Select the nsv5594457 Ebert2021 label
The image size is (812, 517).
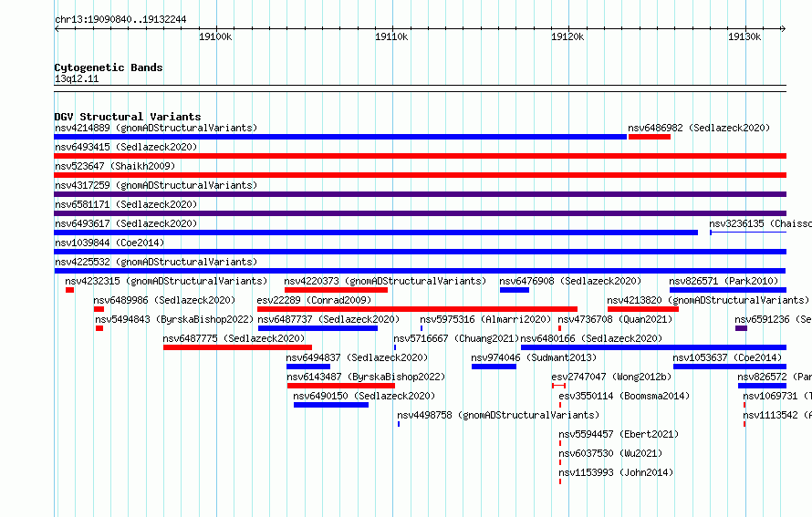(x=619, y=434)
